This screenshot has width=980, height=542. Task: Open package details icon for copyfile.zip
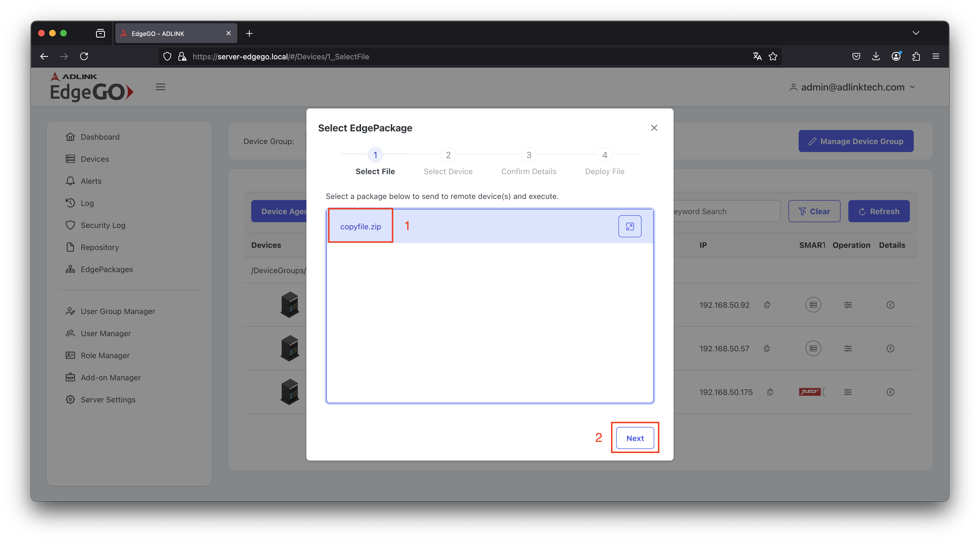[630, 226]
